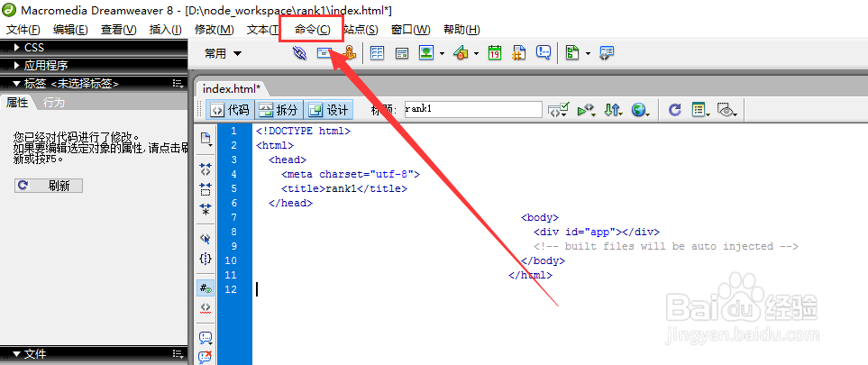Open 文件 panel options menu
Image resolution: width=868 pixels, height=365 pixels.
[x=178, y=354]
